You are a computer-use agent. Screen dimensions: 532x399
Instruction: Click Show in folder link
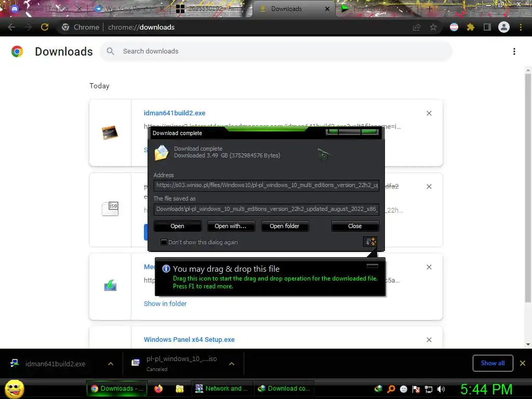click(x=165, y=303)
